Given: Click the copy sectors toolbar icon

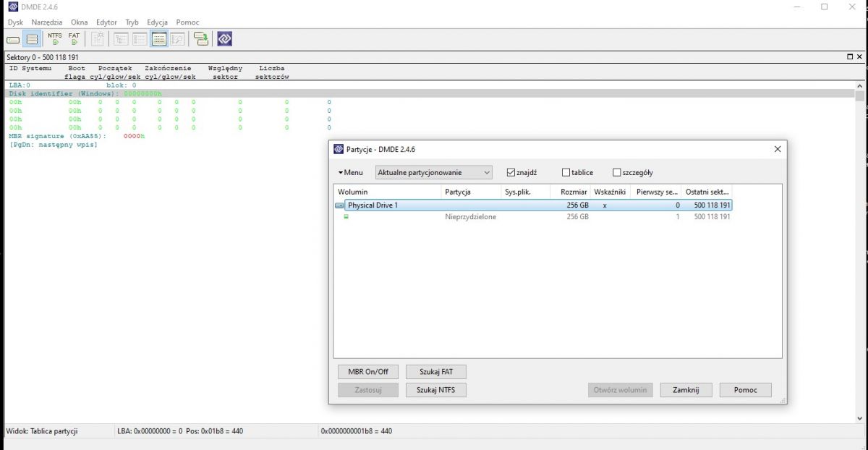Looking at the screenshot, I should pyautogui.click(x=202, y=39).
